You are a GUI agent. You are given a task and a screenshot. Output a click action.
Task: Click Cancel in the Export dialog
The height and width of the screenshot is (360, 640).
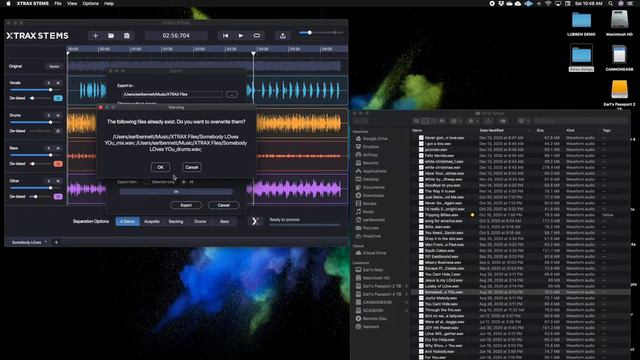pyautogui.click(x=223, y=205)
